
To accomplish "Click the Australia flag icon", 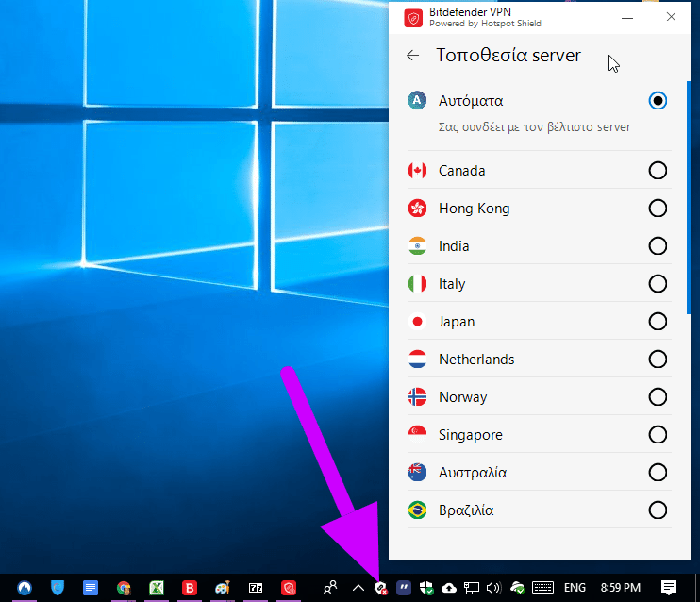I will point(417,473).
